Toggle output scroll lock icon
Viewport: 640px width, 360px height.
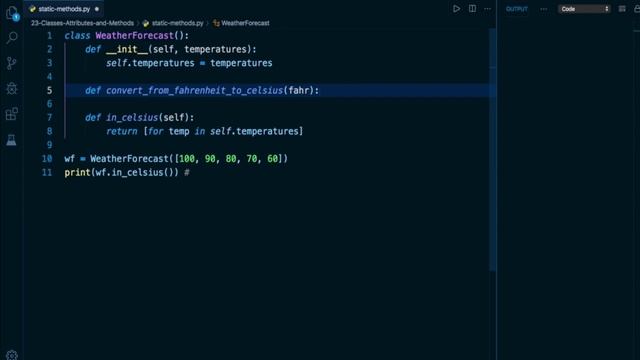point(637,9)
